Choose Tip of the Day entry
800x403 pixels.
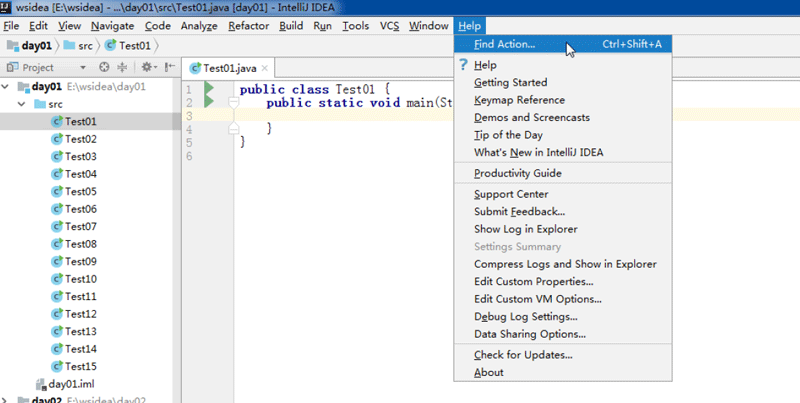point(563,135)
